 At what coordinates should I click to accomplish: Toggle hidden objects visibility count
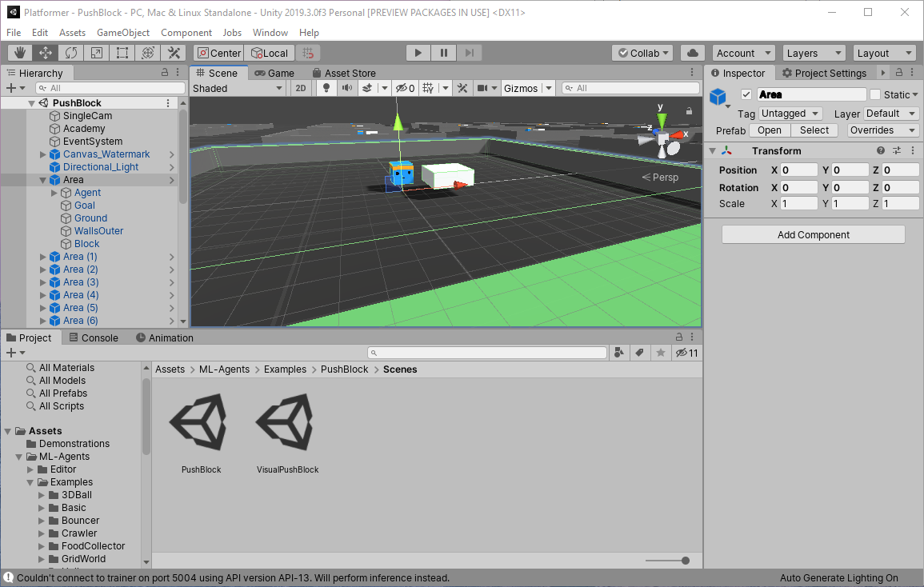click(x=405, y=89)
